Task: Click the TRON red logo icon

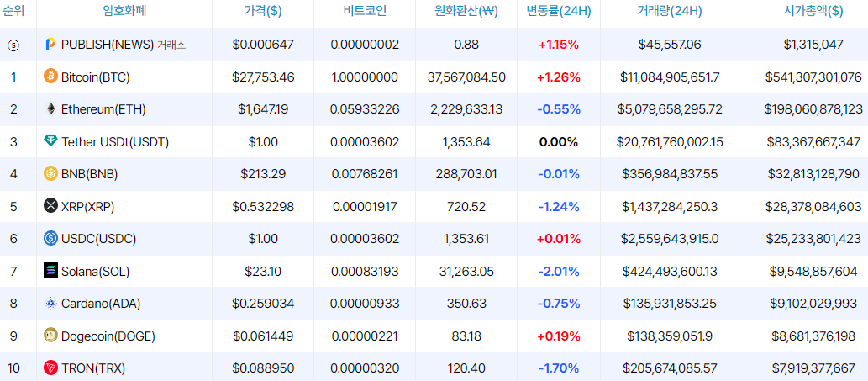Action: coord(50,368)
